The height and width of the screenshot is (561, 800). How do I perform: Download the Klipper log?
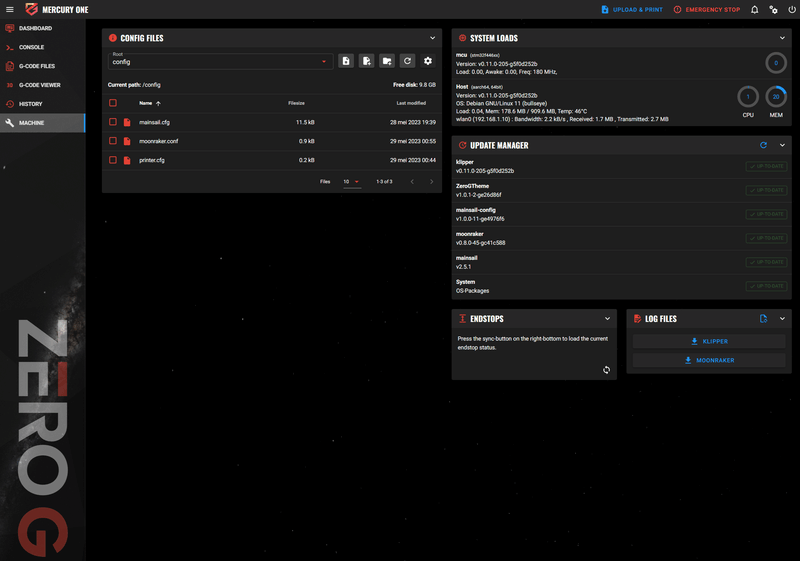pos(709,341)
